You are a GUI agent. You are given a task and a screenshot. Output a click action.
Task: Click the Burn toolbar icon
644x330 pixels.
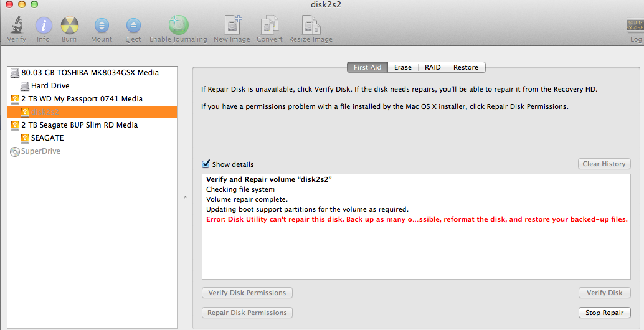(69, 26)
